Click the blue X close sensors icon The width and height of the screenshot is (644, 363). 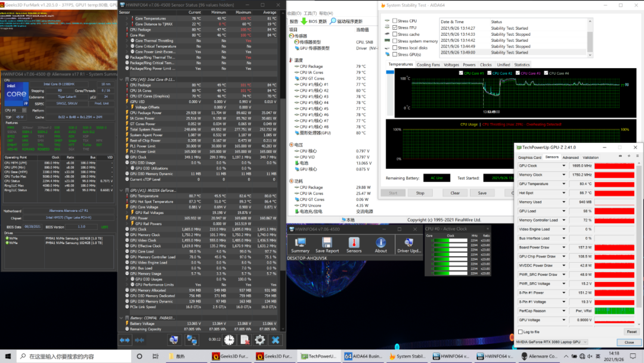coord(275,340)
